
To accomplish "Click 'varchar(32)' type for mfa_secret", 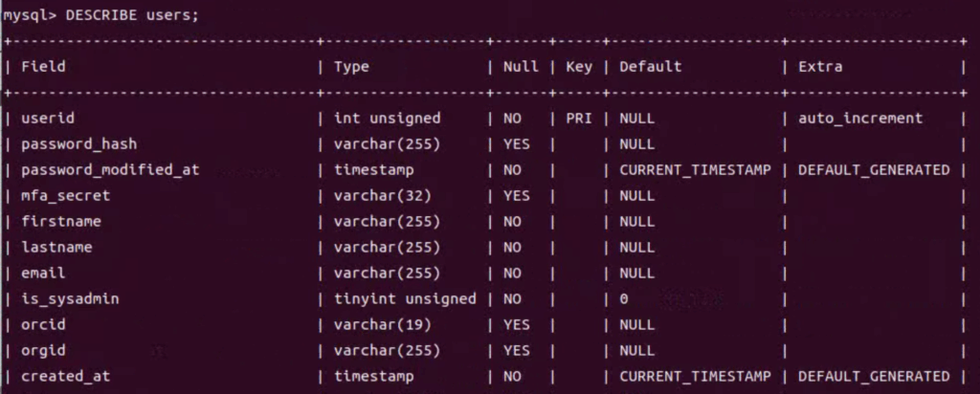I will coord(383,195).
